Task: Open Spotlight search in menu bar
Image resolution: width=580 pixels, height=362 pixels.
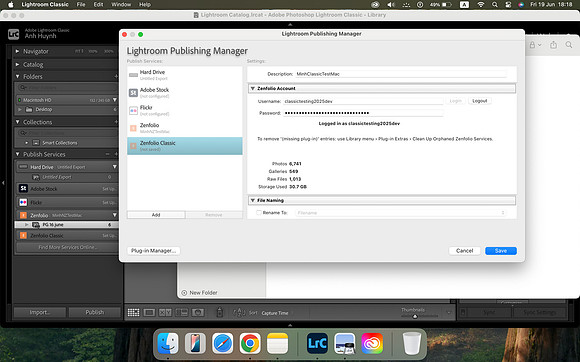Action: [x=495, y=4]
